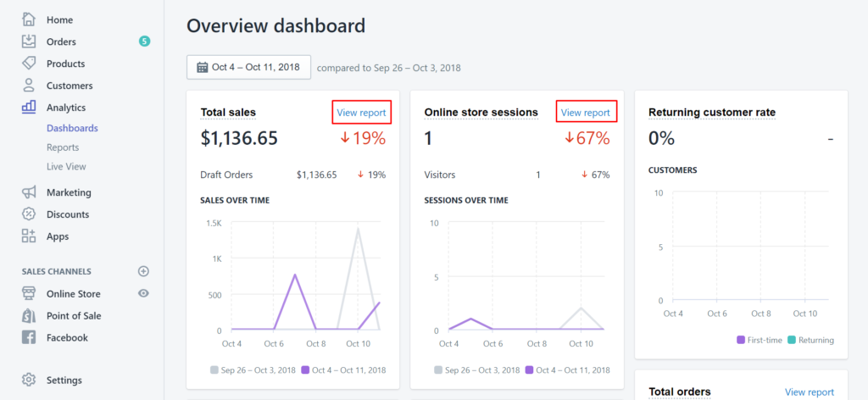Click purple Oct 4 – Oct 11 sales legend swatch
The height and width of the screenshot is (400, 868).
click(305, 370)
